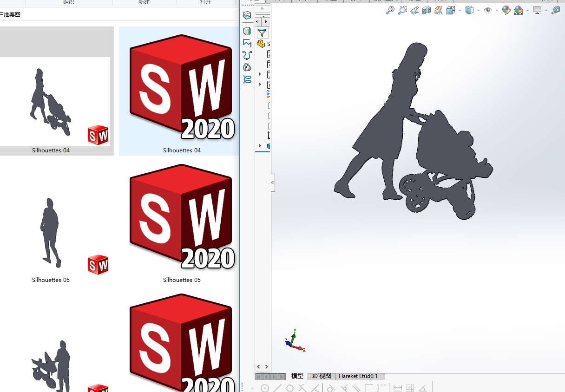Open the Edit Appearance tool
565x392 pixels.
506,10
